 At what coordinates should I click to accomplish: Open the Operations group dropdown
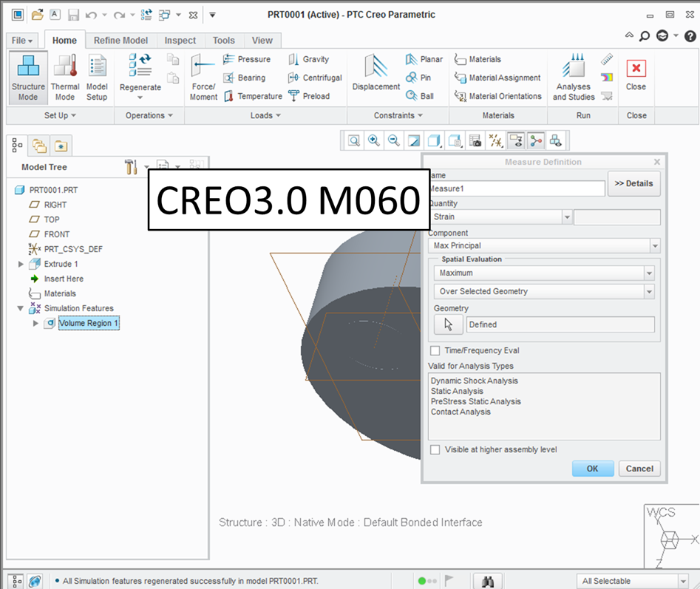(149, 115)
